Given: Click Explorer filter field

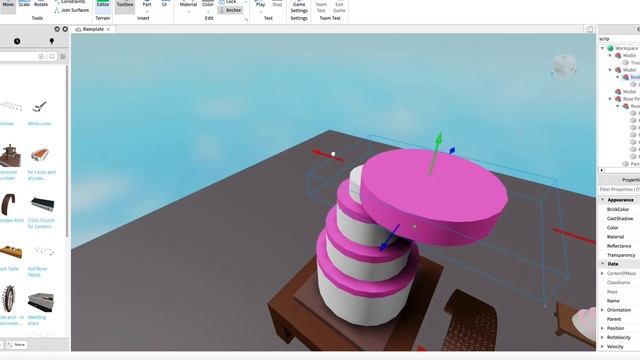Looking at the screenshot, I should pos(619,39).
